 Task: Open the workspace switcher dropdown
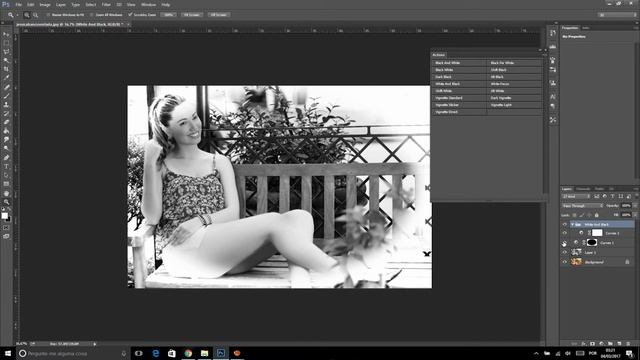coord(617,15)
